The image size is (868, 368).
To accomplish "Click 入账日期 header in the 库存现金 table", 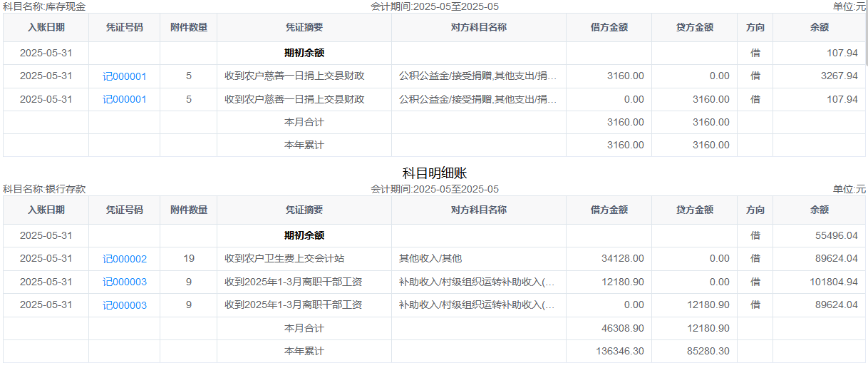I will pos(46,27).
